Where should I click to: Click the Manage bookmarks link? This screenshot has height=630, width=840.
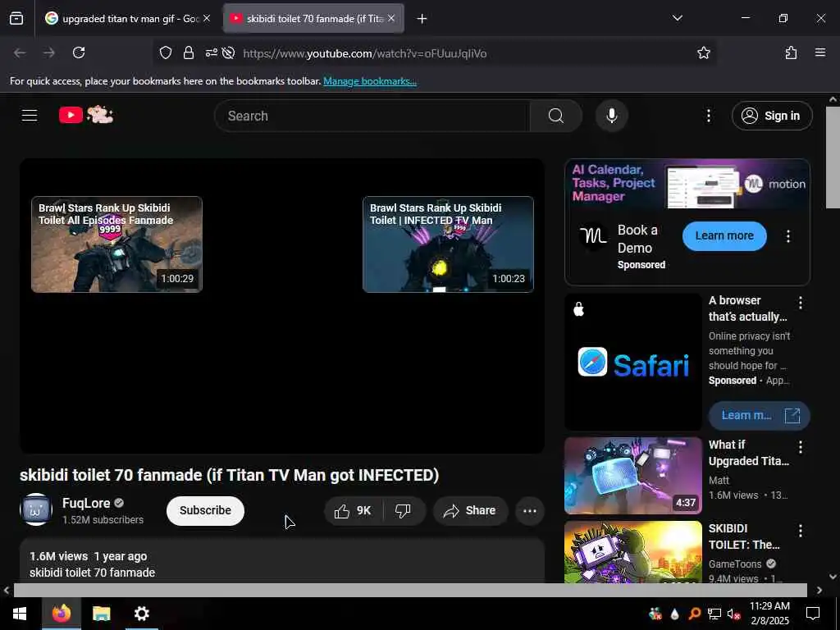[x=370, y=81]
